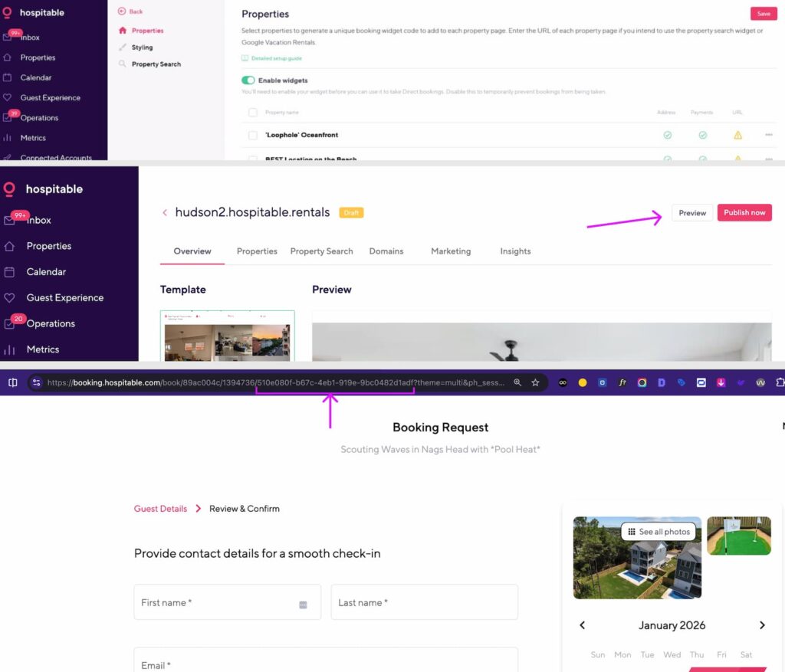Tick the select-all checkbox beside Property name

click(253, 113)
